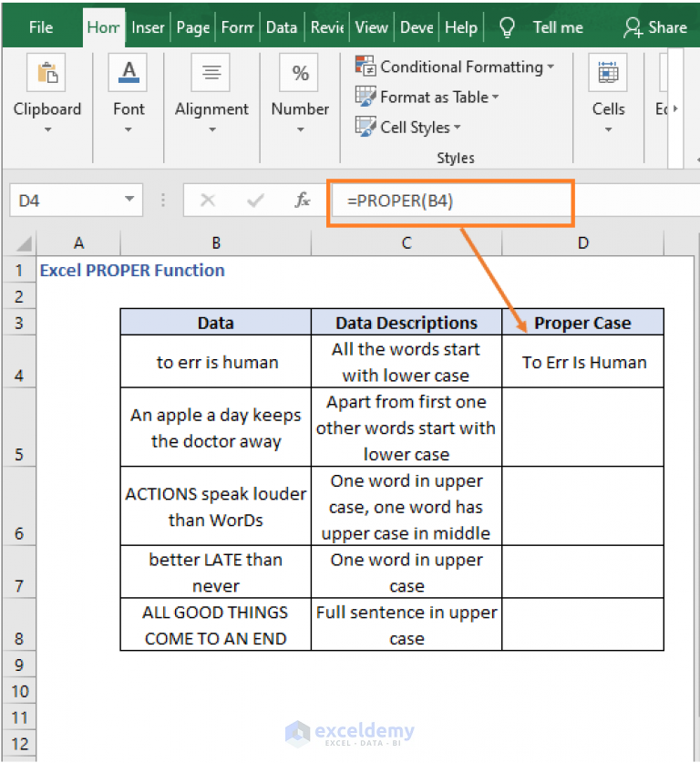Viewport: 700px width, 763px height.
Task: Expand the Font group dropdown arrow
Action: click(x=129, y=129)
